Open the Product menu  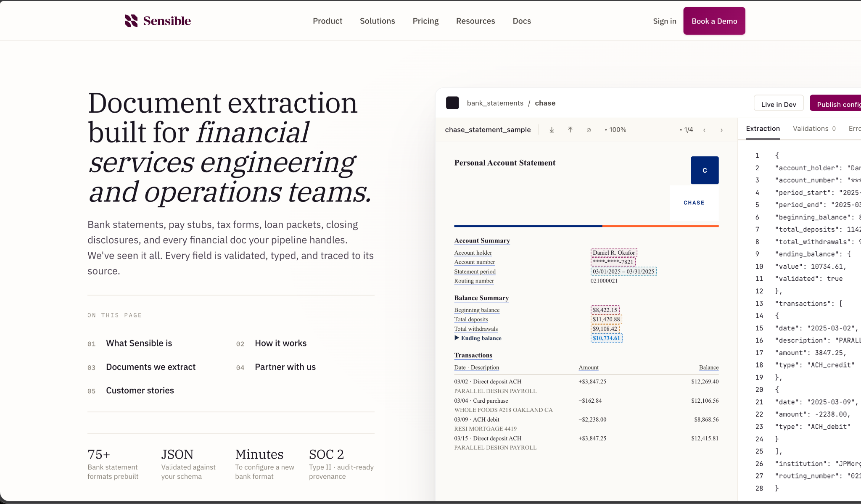(x=327, y=21)
